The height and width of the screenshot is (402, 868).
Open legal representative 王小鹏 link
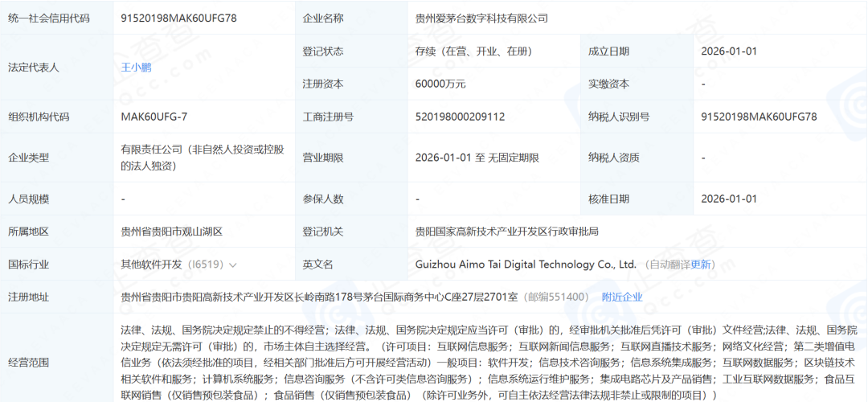[x=136, y=68]
